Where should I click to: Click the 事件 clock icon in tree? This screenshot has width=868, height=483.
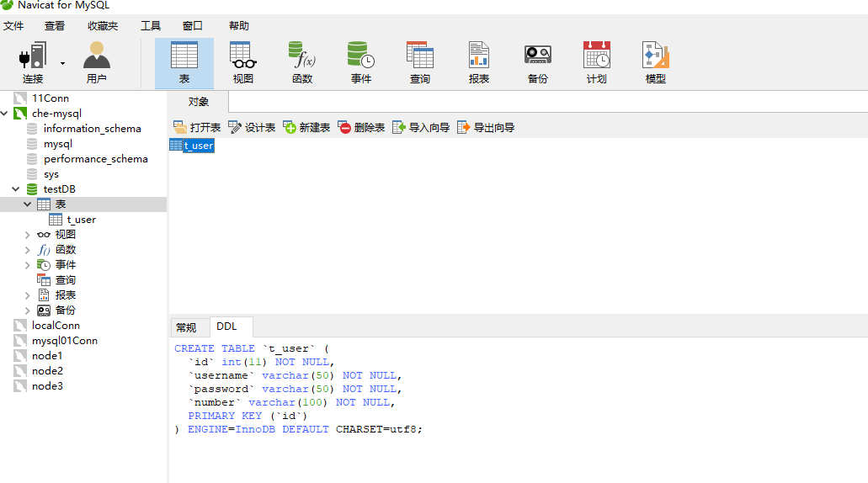pos(44,265)
